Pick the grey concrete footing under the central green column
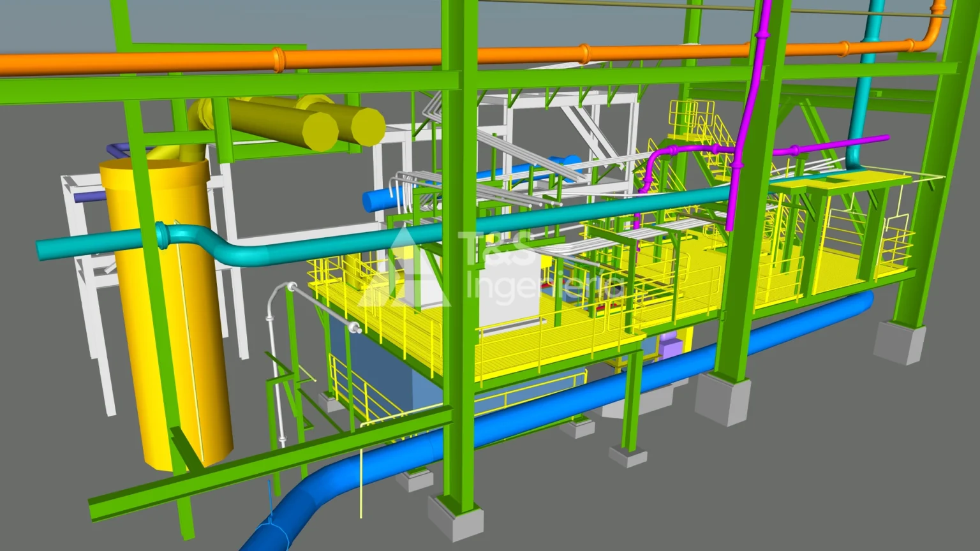This screenshot has height=551, width=980. [455, 518]
